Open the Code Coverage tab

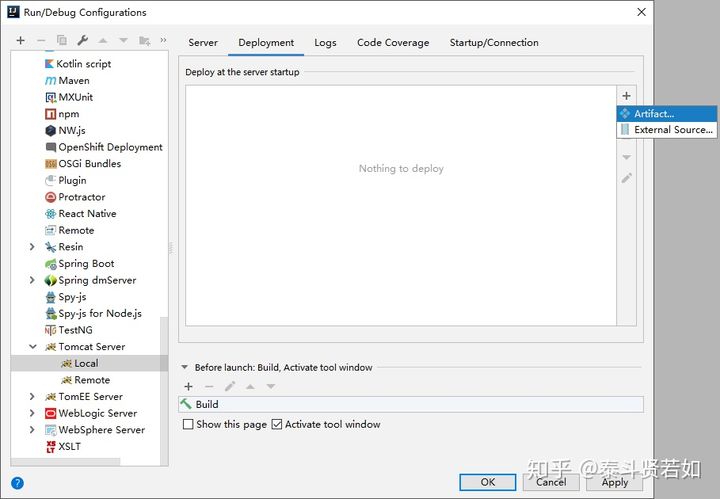(393, 43)
